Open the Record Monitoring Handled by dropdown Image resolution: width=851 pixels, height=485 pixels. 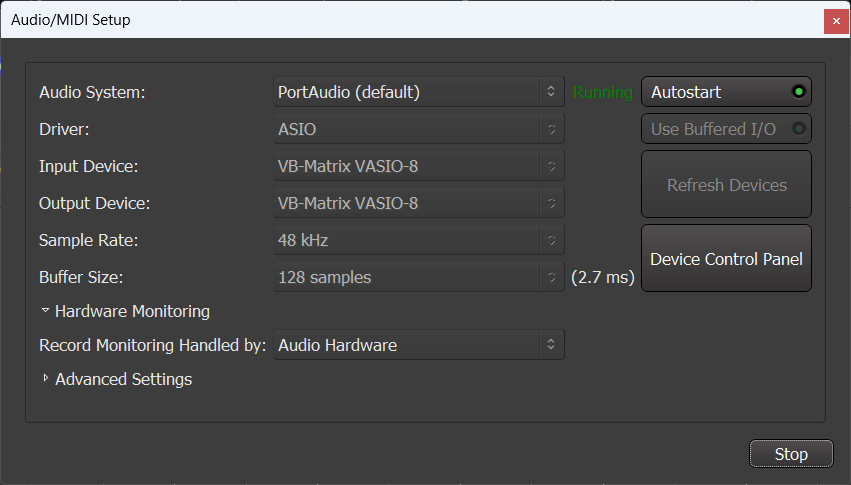(418, 345)
